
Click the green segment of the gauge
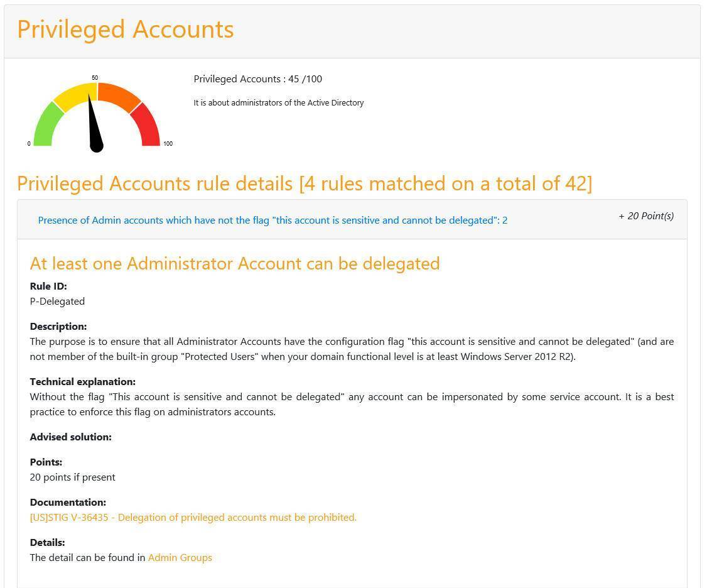coord(46,127)
